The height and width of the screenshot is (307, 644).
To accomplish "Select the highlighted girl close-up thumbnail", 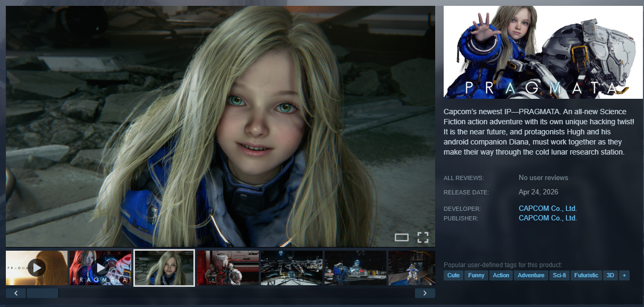I will pyautogui.click(x=164, y=268).
